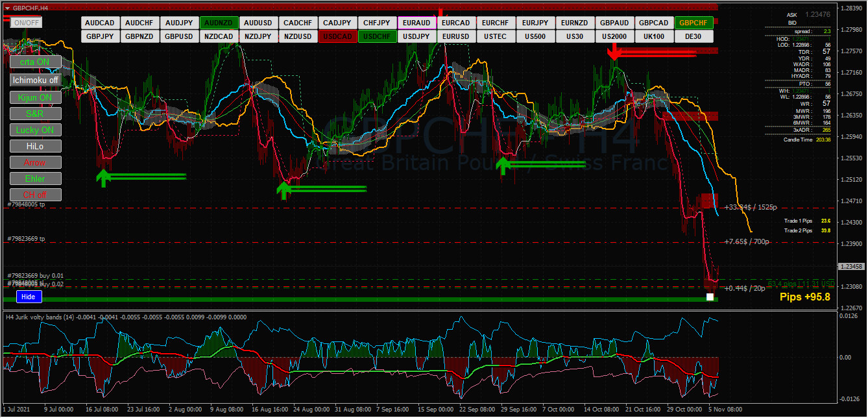Switch chart to GBPJPY
868x418 pixels.
point(100,36)
